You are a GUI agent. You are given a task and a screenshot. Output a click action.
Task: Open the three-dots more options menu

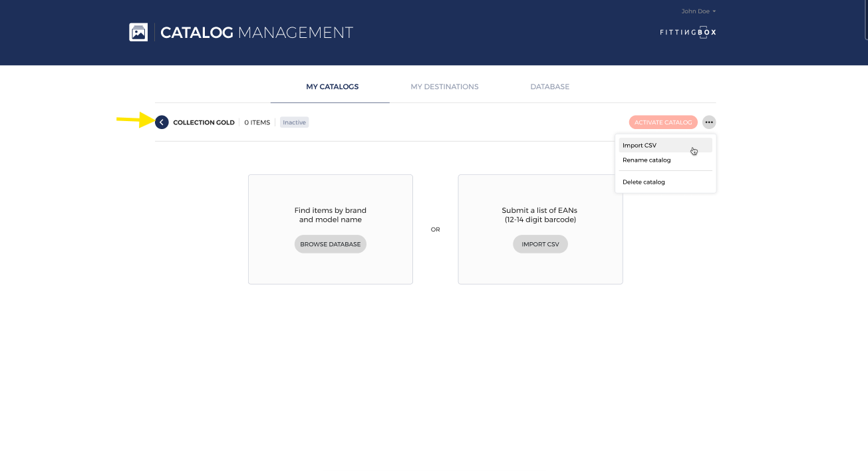coord(709,122)
